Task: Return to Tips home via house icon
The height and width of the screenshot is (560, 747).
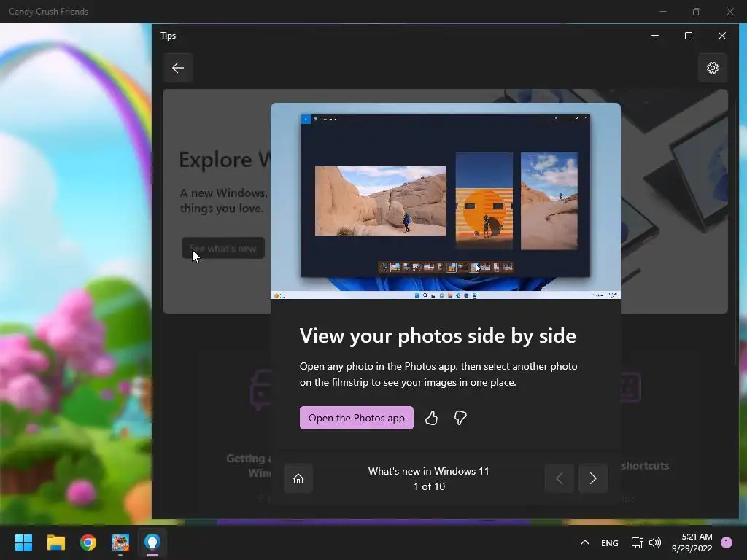Action: point(298,478)
